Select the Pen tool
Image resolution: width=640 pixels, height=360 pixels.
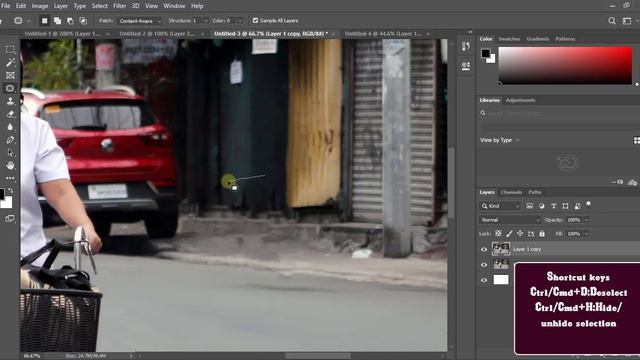tap(10, 140)
